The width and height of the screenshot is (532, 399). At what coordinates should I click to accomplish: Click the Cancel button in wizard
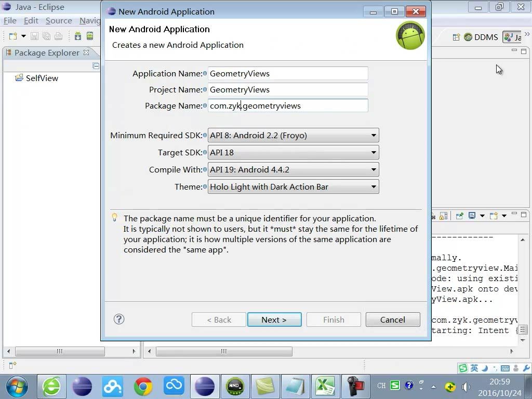[393, 320]
